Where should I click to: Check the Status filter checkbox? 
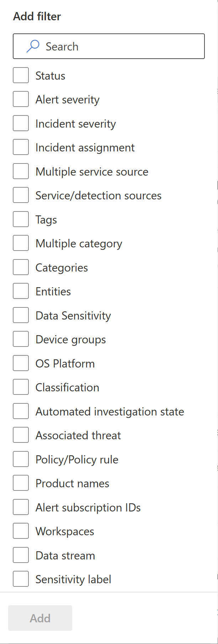point(21,76)
